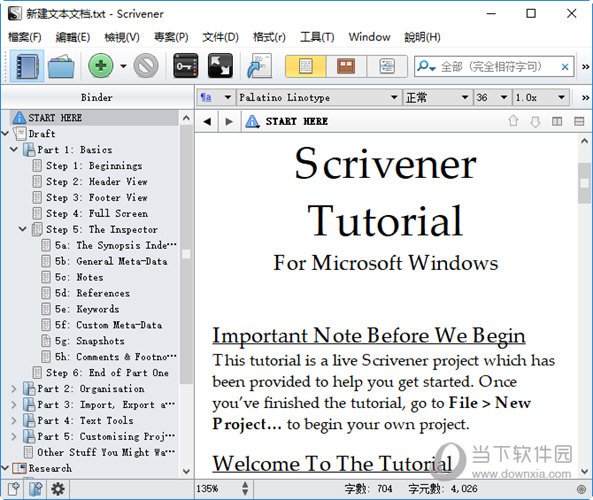This screenshot has height=500, width=593.
Task: Go to next document down arrow
Action: [535, 121]
